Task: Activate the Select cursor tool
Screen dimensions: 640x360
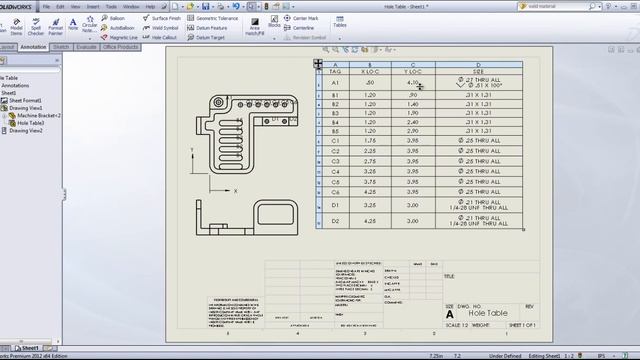Action: [x=251, y=7]
